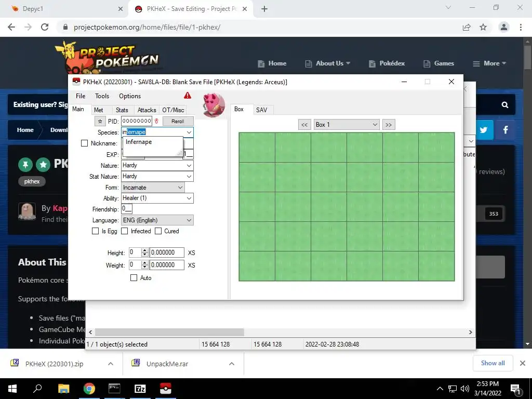The width and height of the screenshot is (532, 399).
Task: Open the Ability dropdown showing Healer
Action: pyautogui.click(x=189, y=198)
